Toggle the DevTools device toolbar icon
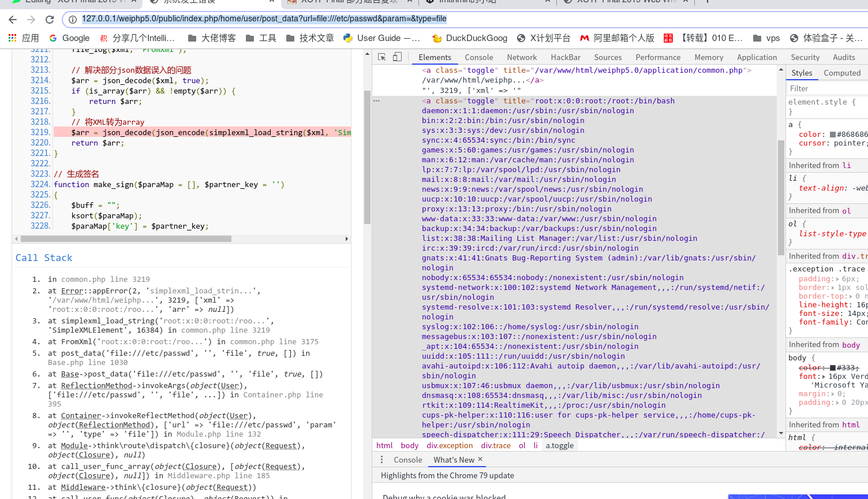Viewport: 868px width, 499px height. [397, 57]
